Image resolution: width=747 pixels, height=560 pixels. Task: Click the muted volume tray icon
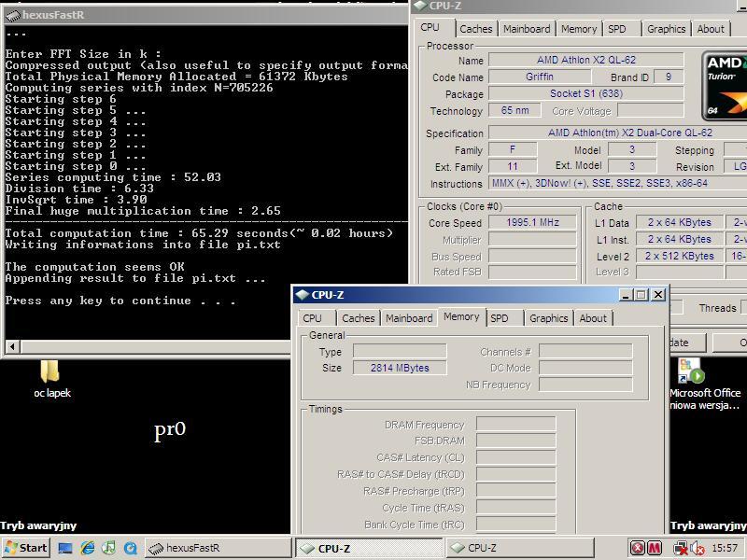697,548
